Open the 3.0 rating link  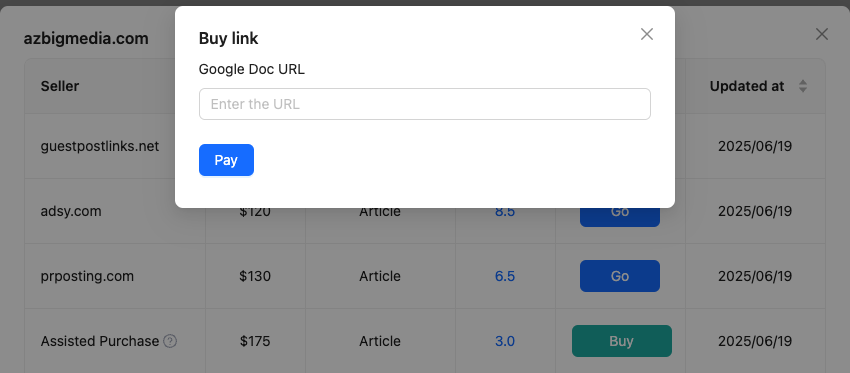coord(505,341)
